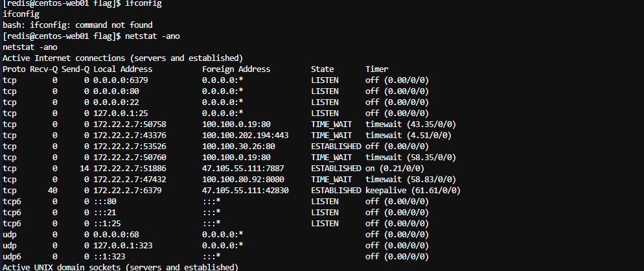The image size is (644, 271).
Task: Click local address 172.22.2.7:43376
Action: point(130,135)
